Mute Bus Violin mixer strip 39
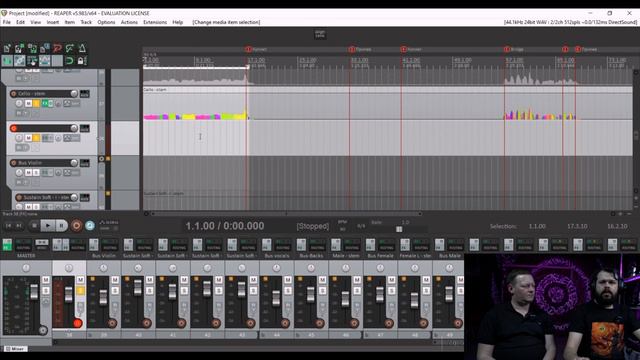640x360 pixels. [115, 280]
